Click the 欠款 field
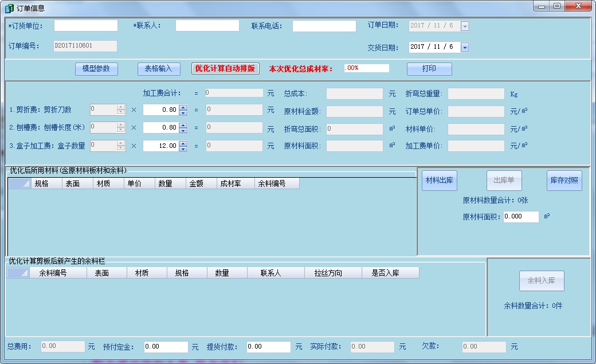The height and width of the screenshot is (364, 596). (x=484, y=347)
